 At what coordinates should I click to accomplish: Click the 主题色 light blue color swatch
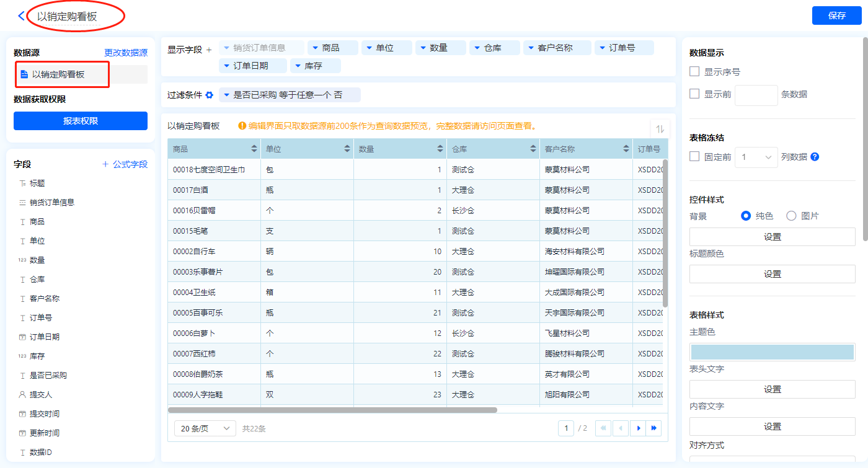coord(772,352)
